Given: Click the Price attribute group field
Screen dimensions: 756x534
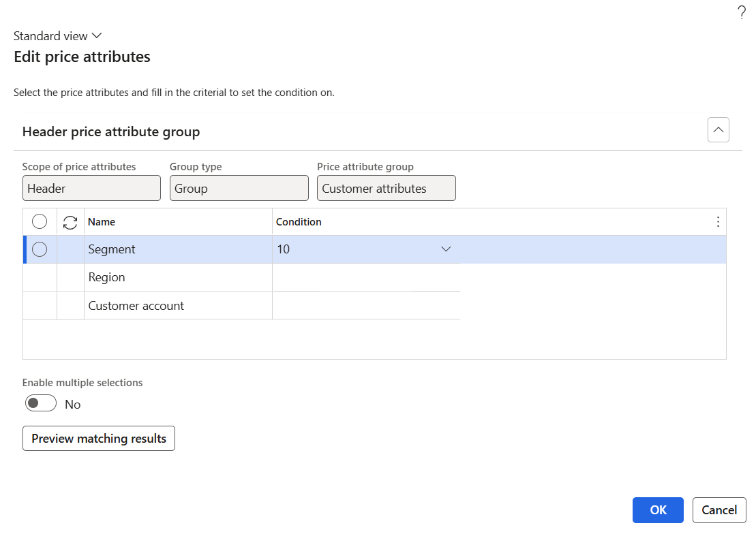Looking at the screenshot, I should click(x=387, y=188).
